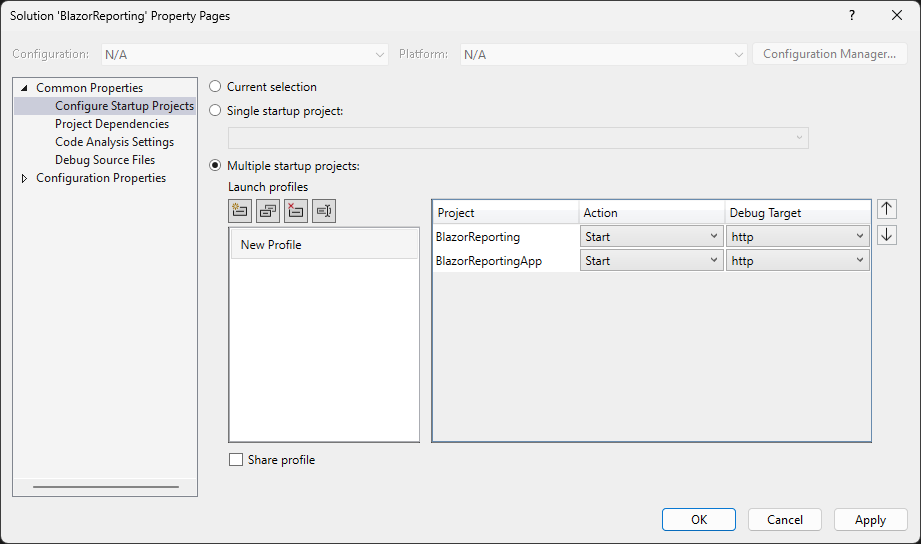
Task: Expand the Configuration Properties tree node
Action: point(25,178)
